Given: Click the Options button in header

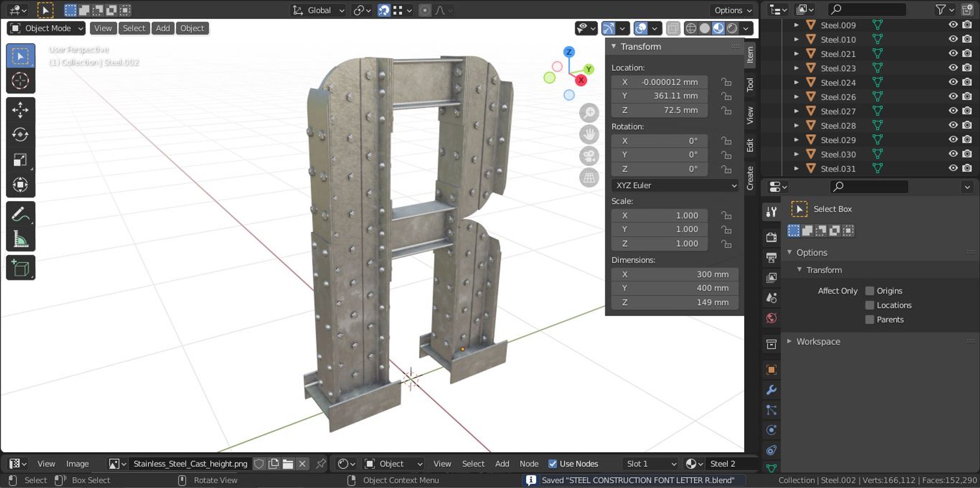Looking at the screenshot, I should [x=733, y=10].
